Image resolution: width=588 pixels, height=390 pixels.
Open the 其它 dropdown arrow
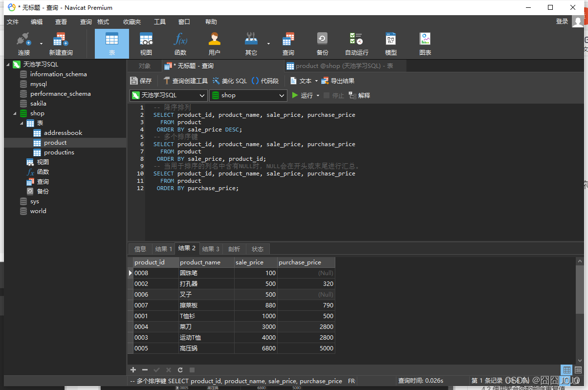click(268, 43)
